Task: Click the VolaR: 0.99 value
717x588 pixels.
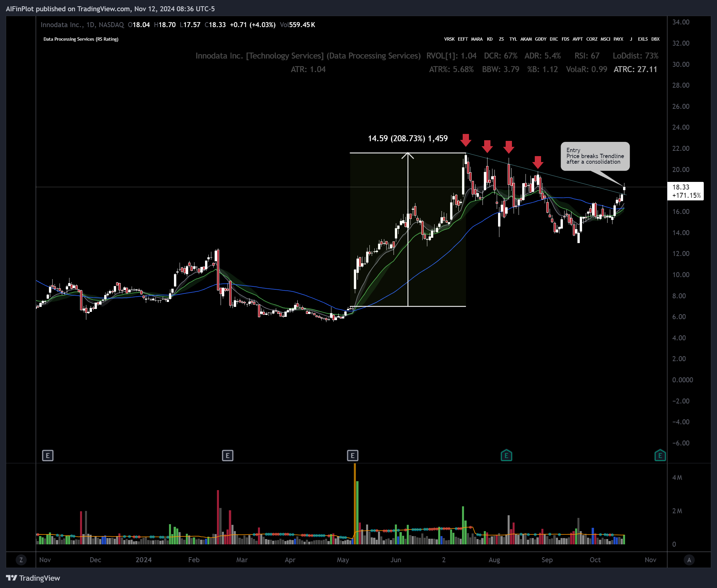Action: [587, 69]
